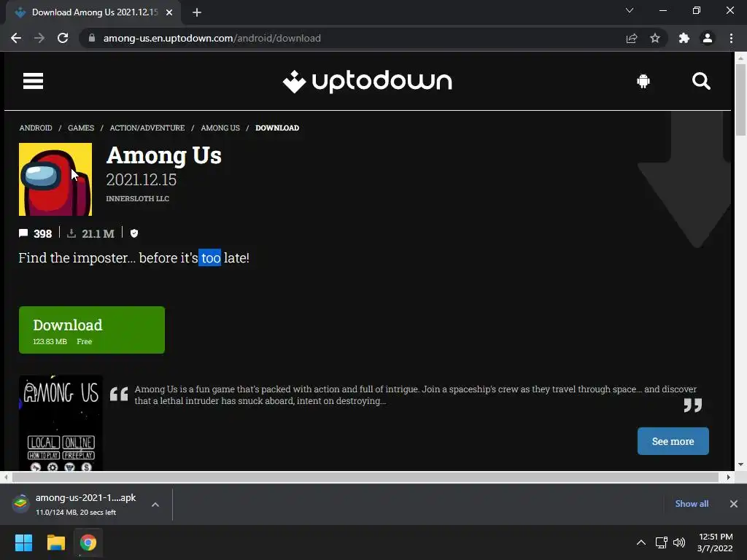Click the DOWNLOAD breadcrumb

coord(277,128)
